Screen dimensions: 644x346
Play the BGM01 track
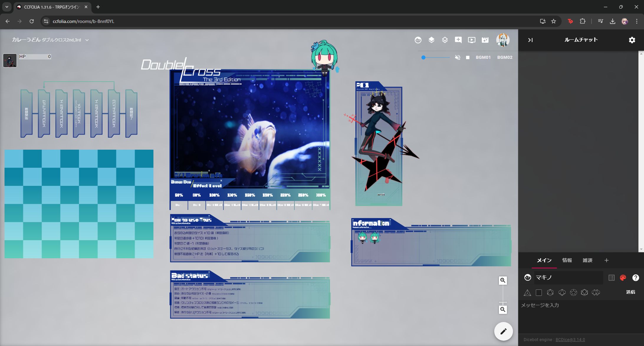[x=483, y=57]
